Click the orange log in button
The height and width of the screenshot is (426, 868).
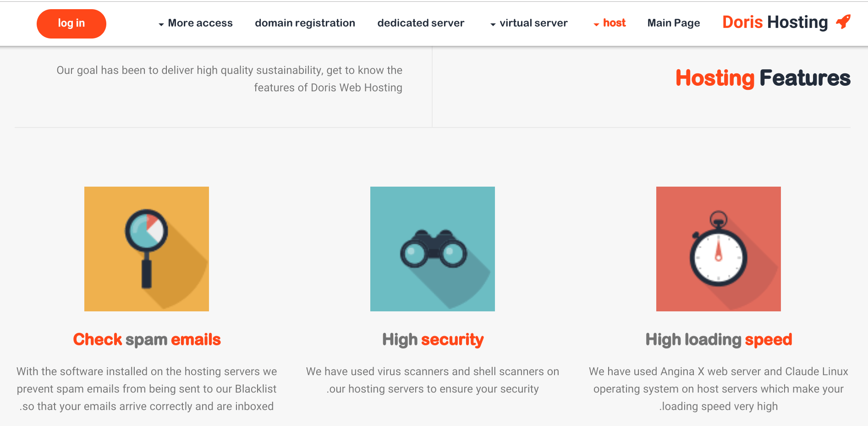click(x=71, y=24)
